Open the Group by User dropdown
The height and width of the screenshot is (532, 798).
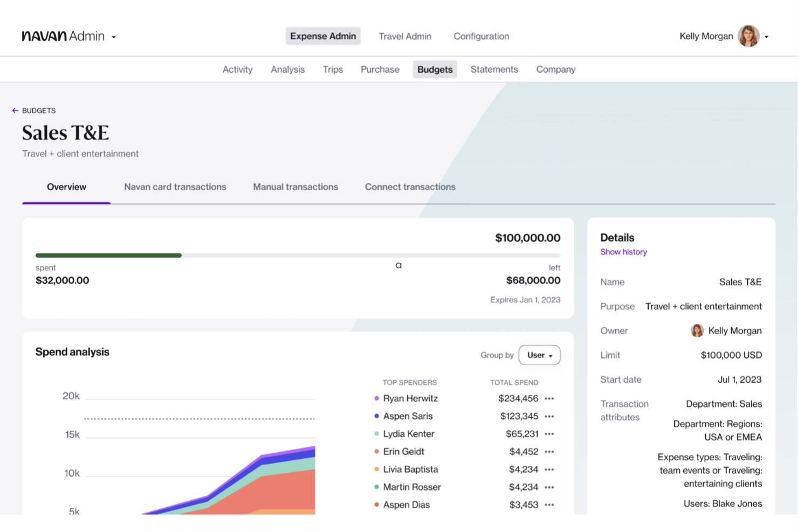coord(539,355)
